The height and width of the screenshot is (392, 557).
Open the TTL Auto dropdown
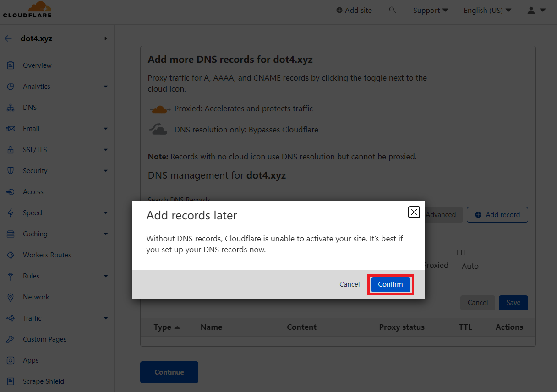[x=470, y=266]
